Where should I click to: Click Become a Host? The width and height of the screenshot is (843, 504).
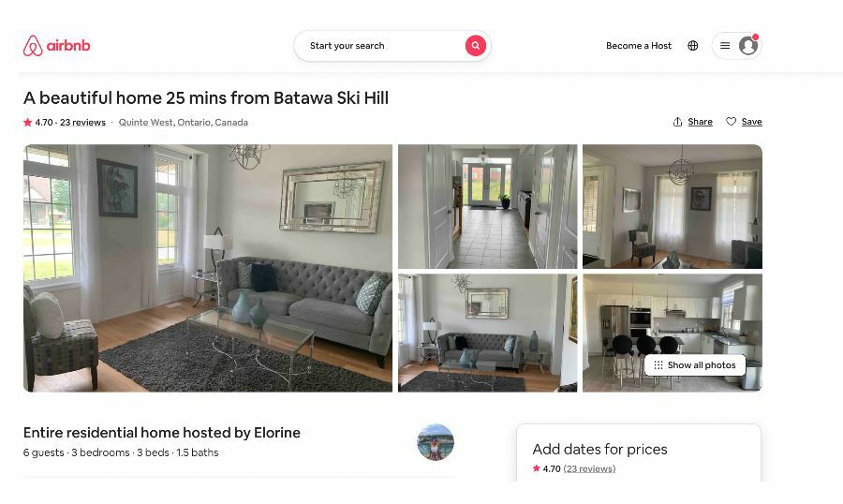point(639,46)
